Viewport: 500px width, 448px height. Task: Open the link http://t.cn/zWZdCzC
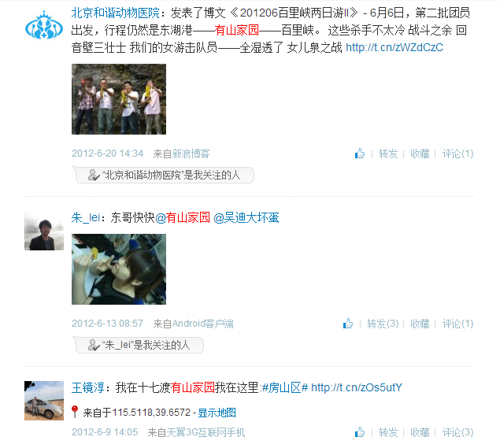click(394, 47)
